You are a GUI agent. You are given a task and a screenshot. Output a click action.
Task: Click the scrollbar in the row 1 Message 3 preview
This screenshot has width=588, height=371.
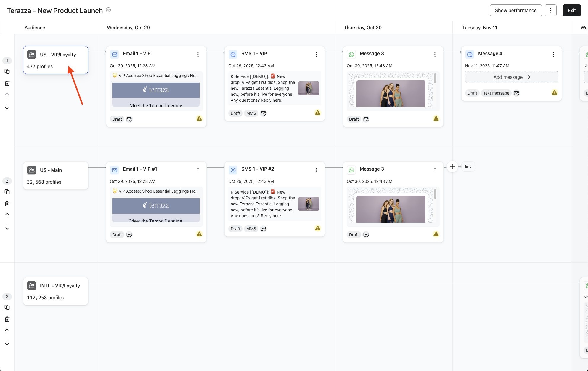[435, 79]
